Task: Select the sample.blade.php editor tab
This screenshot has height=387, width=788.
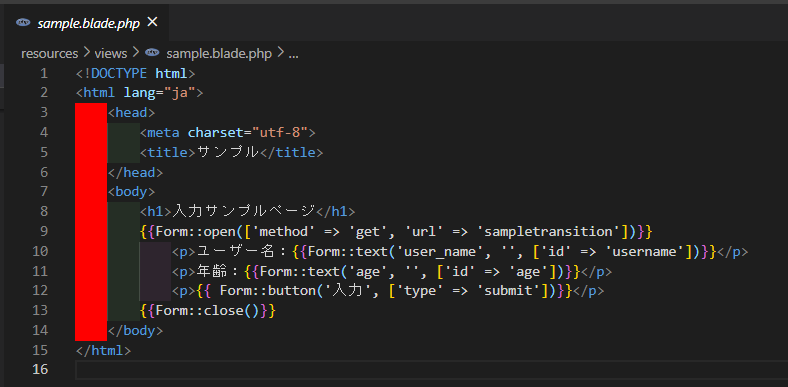Action: click(86, 23)
